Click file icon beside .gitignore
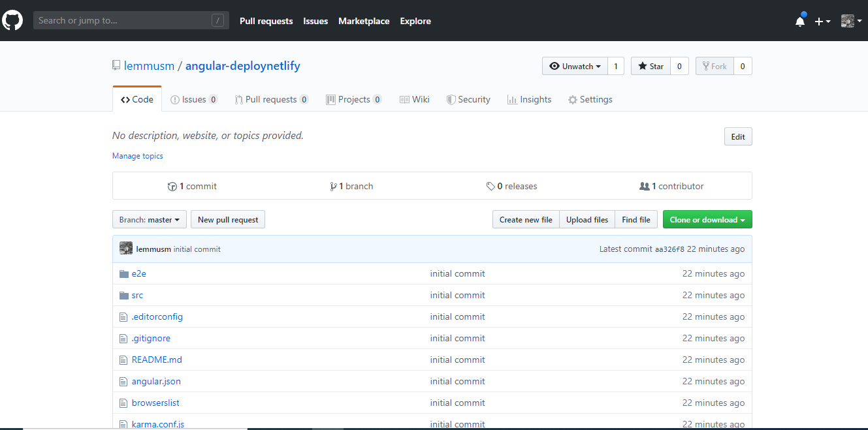 point(123,338)
